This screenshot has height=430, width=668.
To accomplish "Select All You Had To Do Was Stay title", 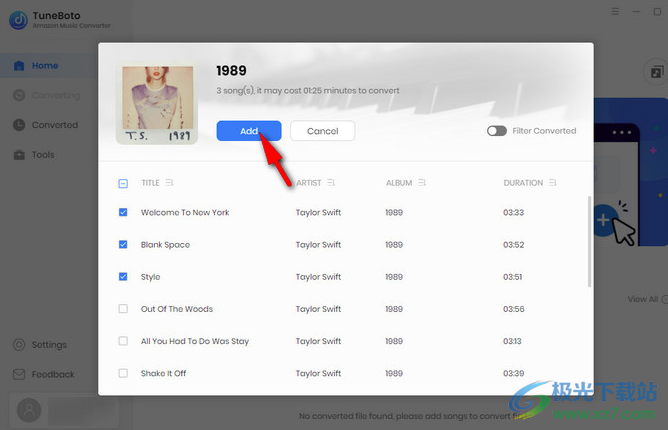I will [195, 341].
